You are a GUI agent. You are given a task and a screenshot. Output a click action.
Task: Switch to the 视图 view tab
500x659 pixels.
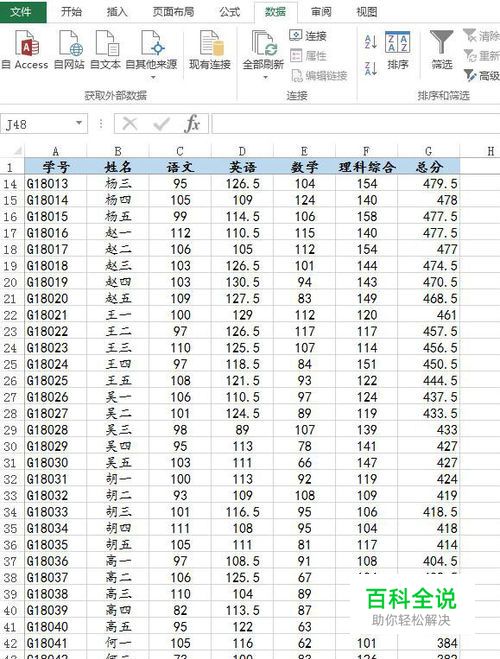(x=366, y=12)
